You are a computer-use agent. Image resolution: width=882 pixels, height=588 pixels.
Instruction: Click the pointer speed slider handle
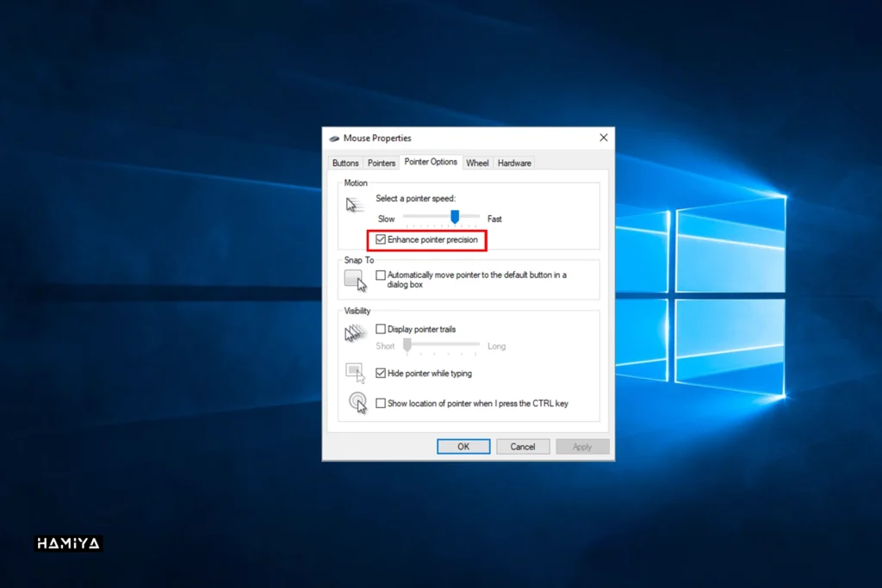point(455,216)
